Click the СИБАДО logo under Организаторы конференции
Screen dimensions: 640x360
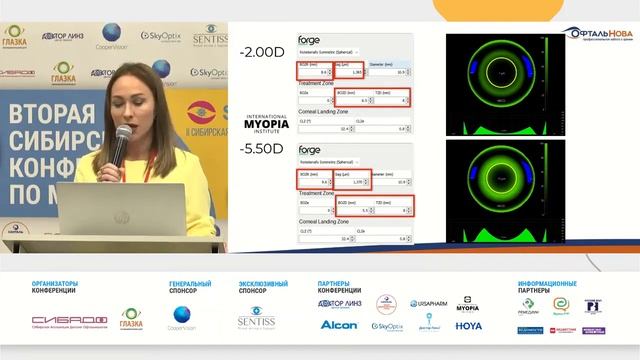[70, 322]
